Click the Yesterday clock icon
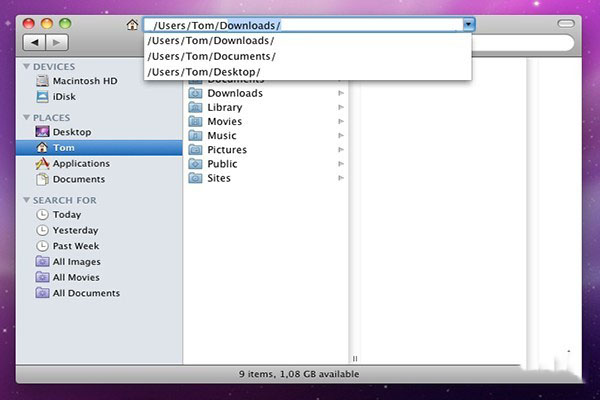The width and height of the screenshot is (600, 400). tap(42, 230)
